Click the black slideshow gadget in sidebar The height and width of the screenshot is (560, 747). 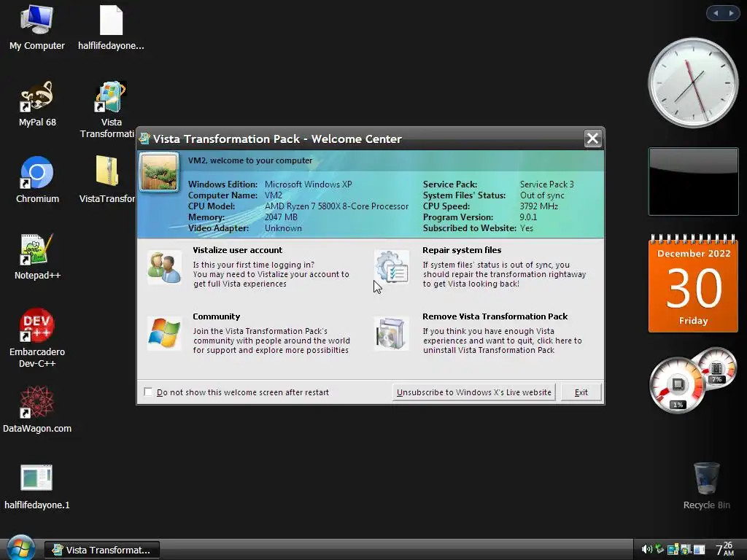693,182
